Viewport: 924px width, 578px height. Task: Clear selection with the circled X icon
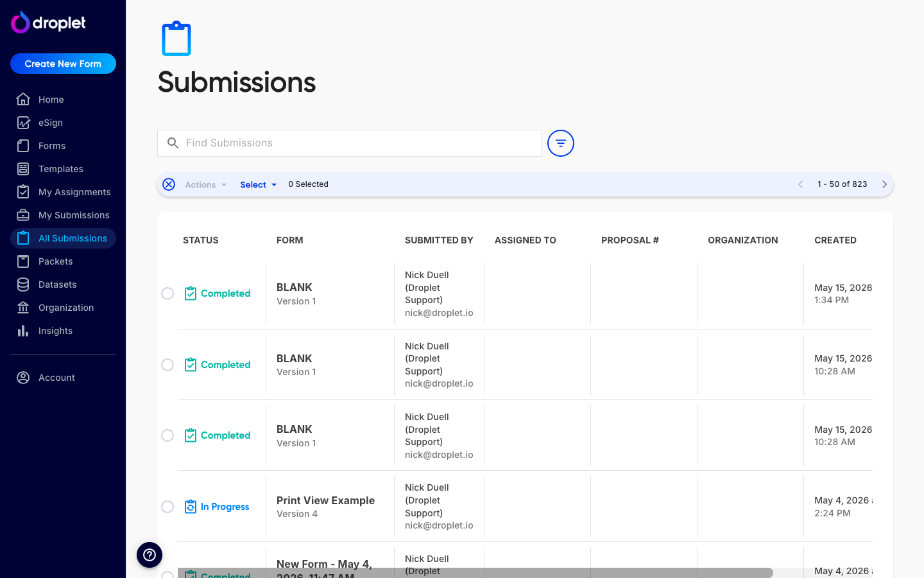(x=169, y=184)
